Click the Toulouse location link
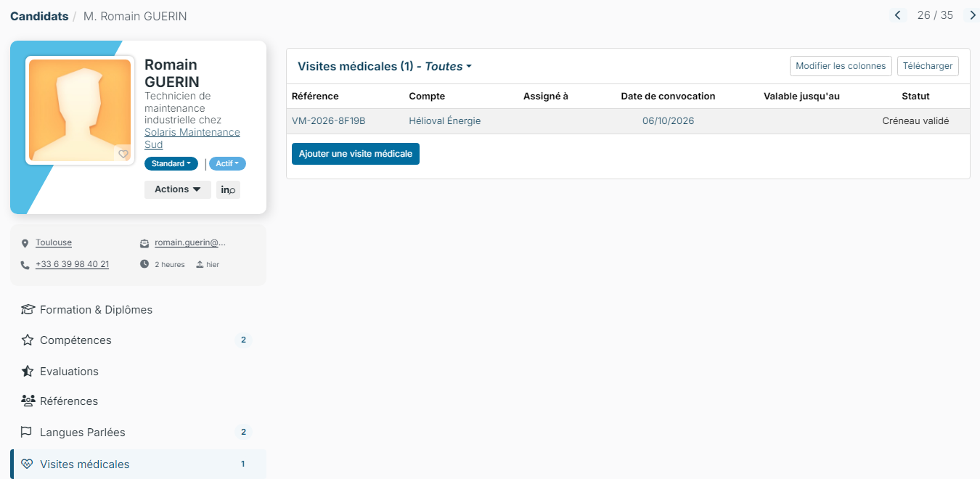The width and height of the screenshot is (980, 479). [x=54, y=242]
